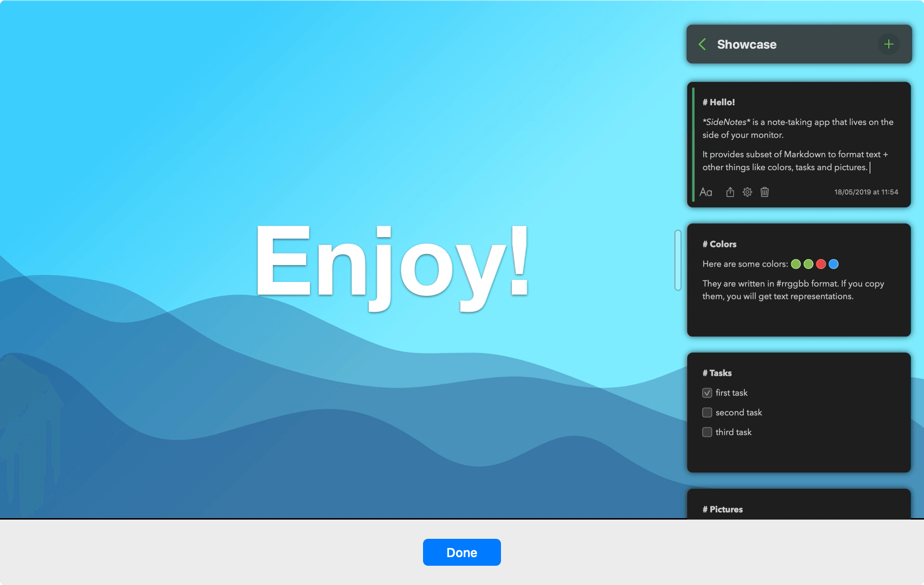
Task: Copy the red color swatch
Action: click(821, 264)
